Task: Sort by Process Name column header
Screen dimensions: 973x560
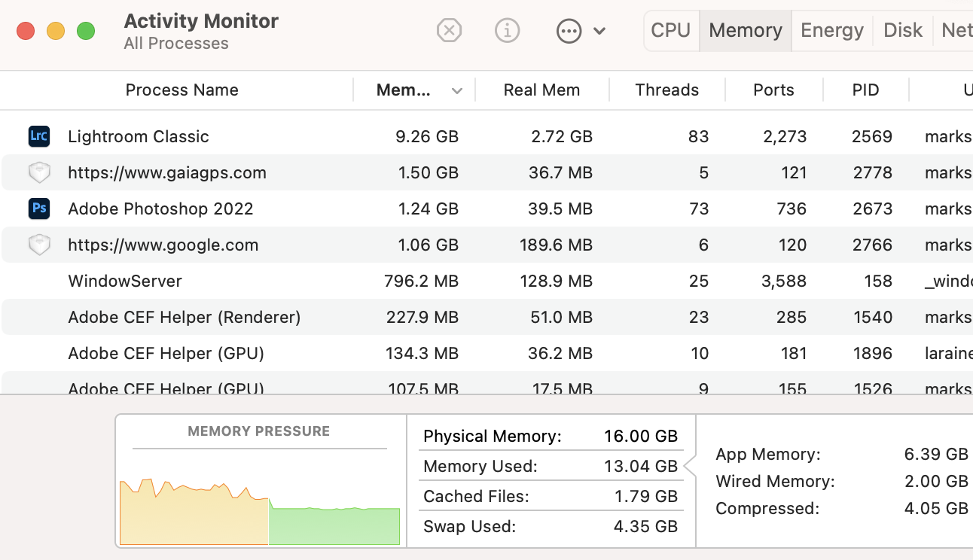Action: point(181,90)
